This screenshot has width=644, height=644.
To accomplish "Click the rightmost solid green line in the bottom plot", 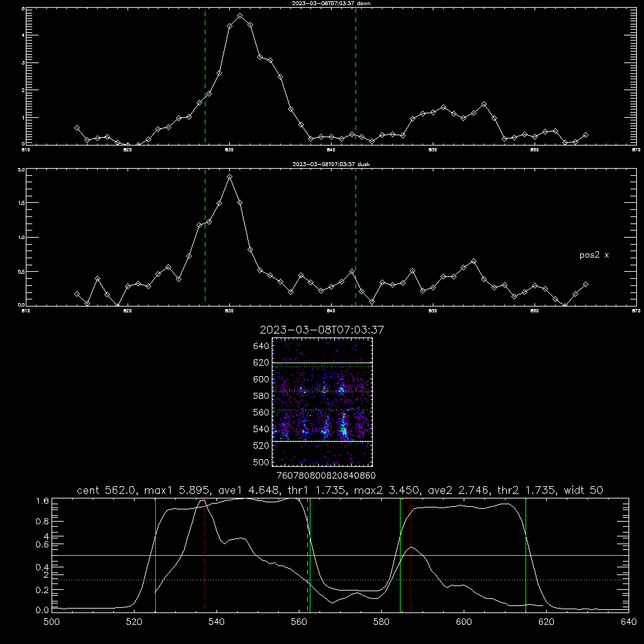I will tap(526, 554).
